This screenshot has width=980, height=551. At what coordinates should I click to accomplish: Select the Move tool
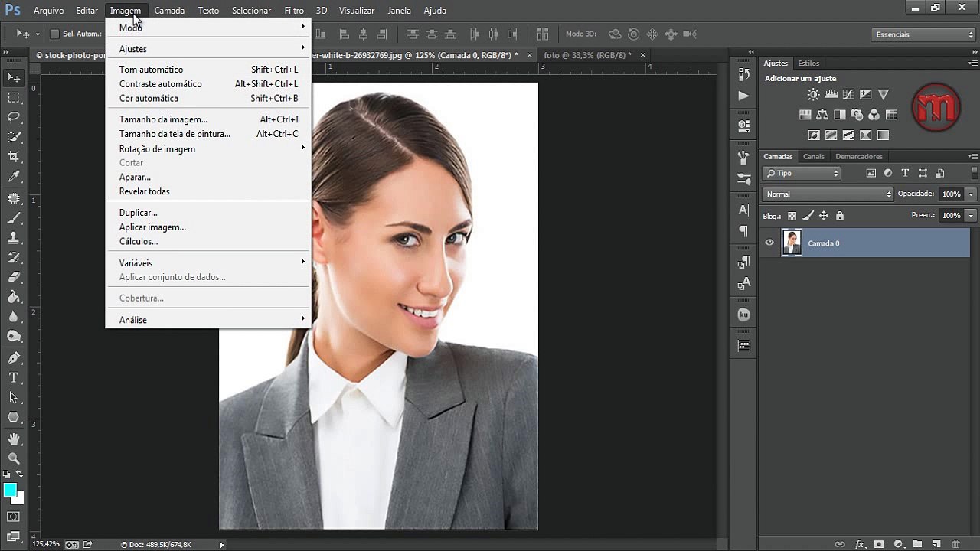coord(14,77)
